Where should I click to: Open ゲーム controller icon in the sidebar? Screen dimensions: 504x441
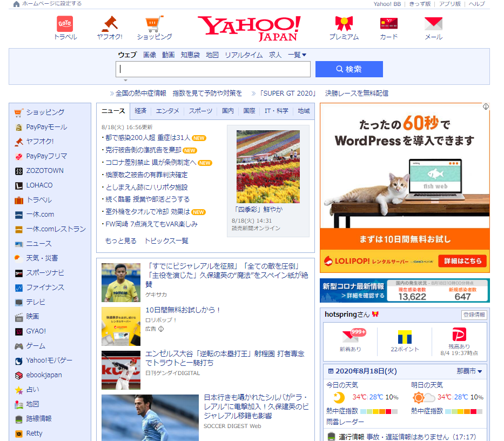pyautogui.click(x=19, y=346)
